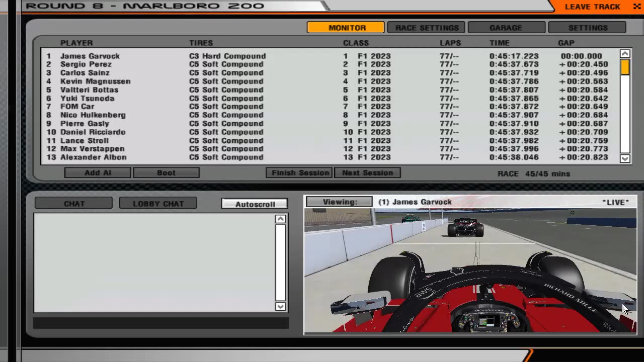This screenshot has height=362, width=644.
Task: Click the Round 8 - Marlboro 200 title
Action: 145,6
